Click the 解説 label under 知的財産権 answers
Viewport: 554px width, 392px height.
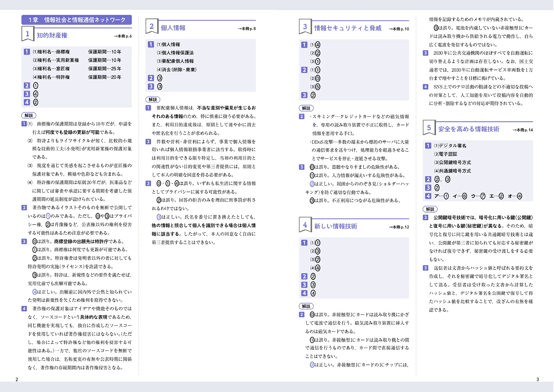[x=29, y=116]
